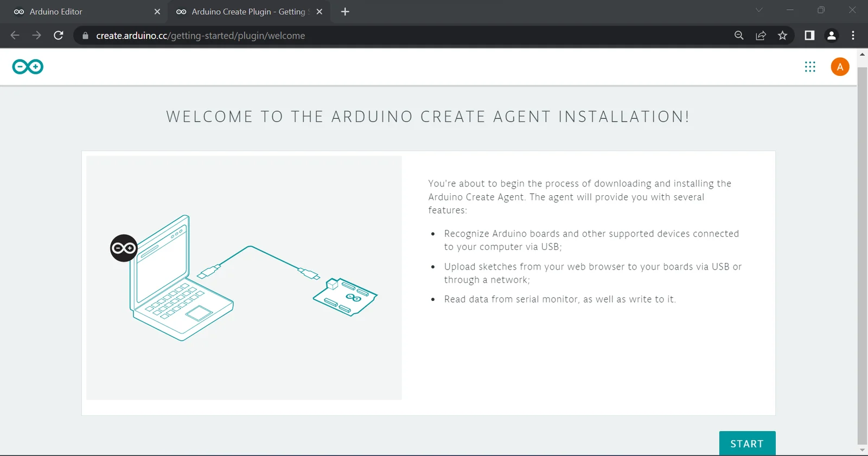
Task: Click the 'Upload sketches' bullet text
Action: [592, 273]
